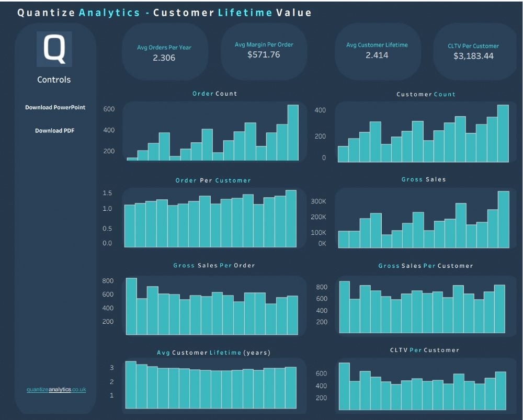
Task: Click the $571.76 value
Action: click(x=264, y=55)
